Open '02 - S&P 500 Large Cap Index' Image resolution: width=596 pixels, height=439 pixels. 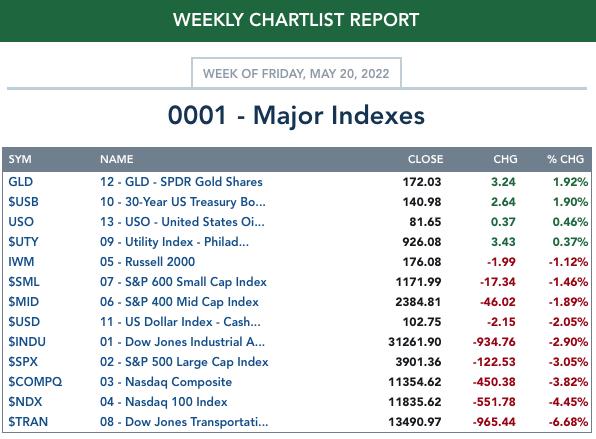pos(184,361)
